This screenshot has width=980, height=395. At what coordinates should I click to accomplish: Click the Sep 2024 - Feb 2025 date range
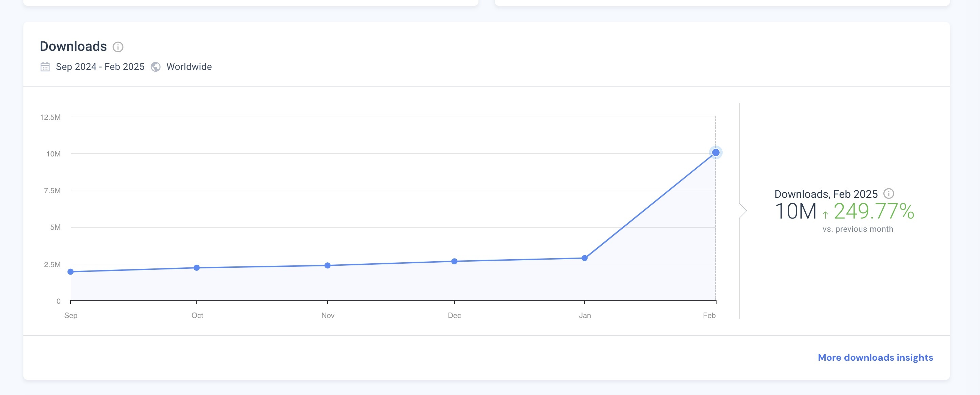coord(100,67)
